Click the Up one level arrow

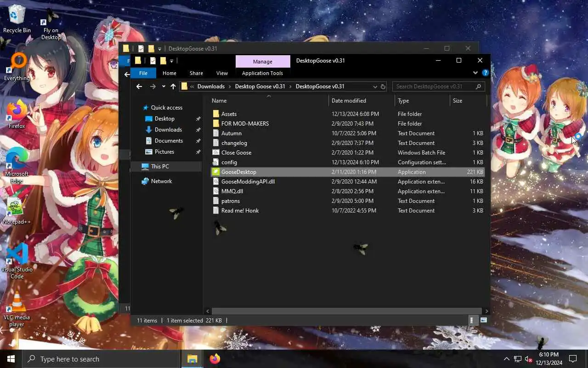coord(173,86)
